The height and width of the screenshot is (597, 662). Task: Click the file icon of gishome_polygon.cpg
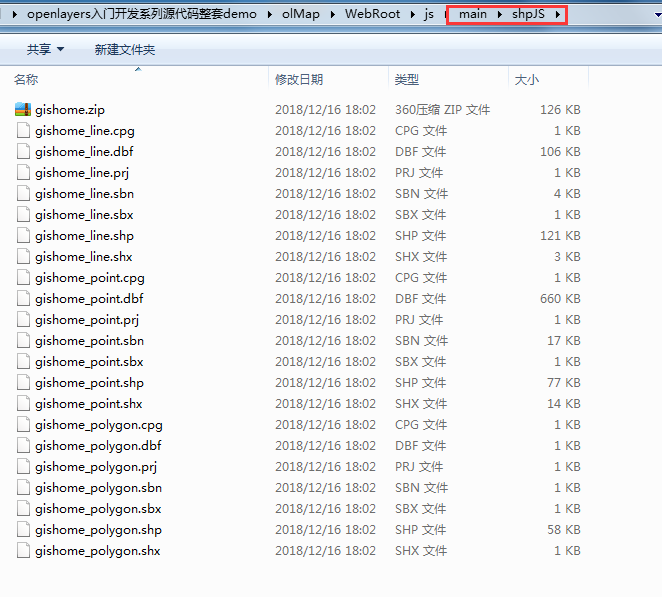click(23, 425)
